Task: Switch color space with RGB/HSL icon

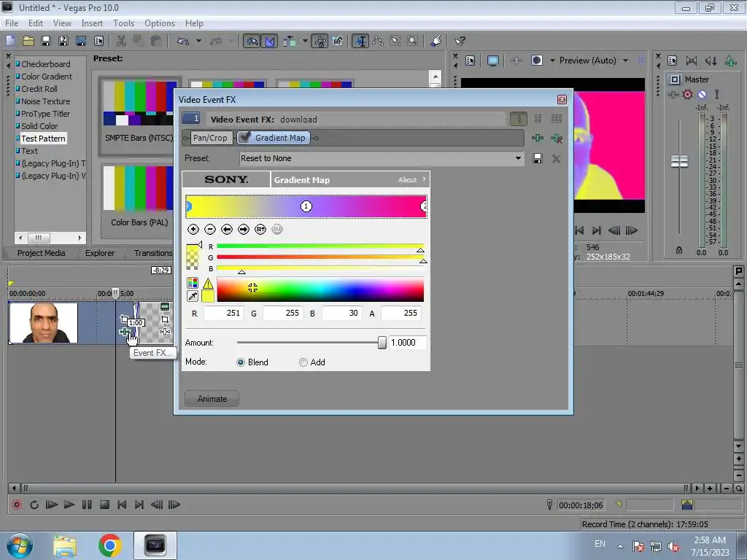Action: coord(193,283)
